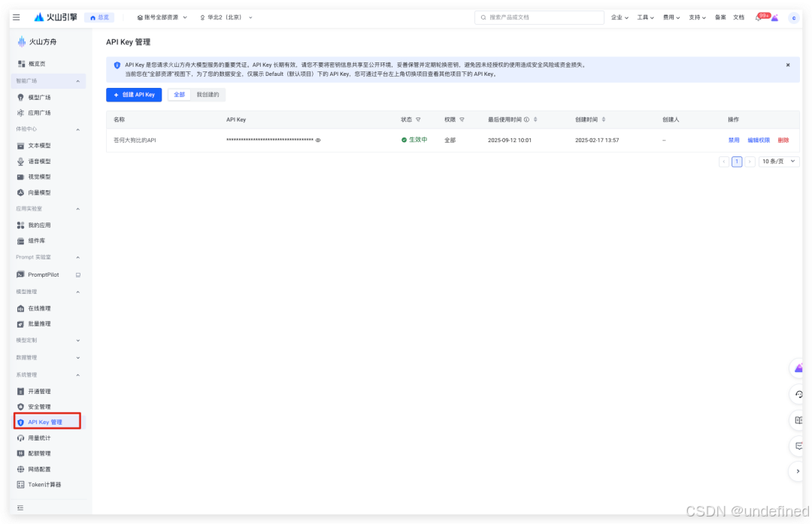Collapse the 模型推理 sidebar section
This screenshot has width=812, height=524.
[78, 292]
